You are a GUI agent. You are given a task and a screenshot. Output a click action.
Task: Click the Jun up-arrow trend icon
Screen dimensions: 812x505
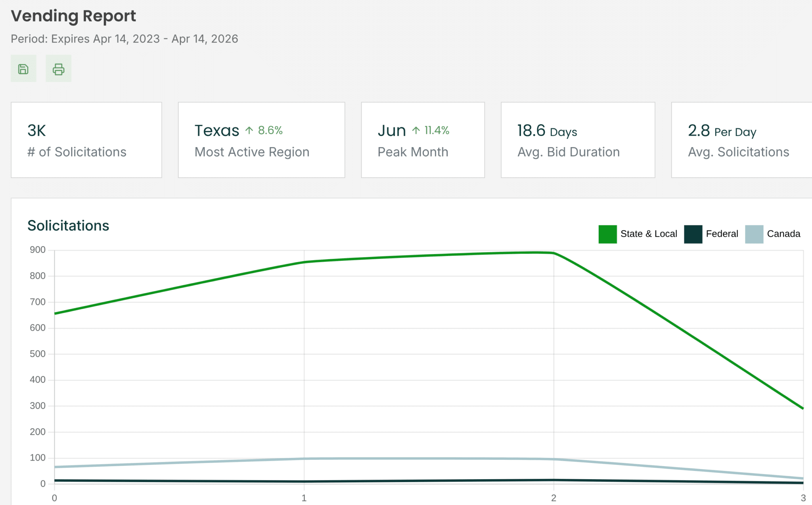(x=416, y=130)
